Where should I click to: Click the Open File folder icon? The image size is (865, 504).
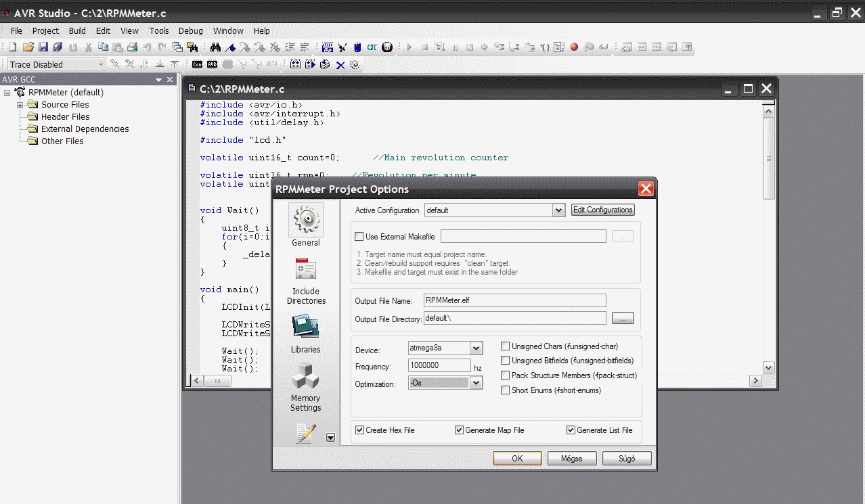click(x=28, y=47)
